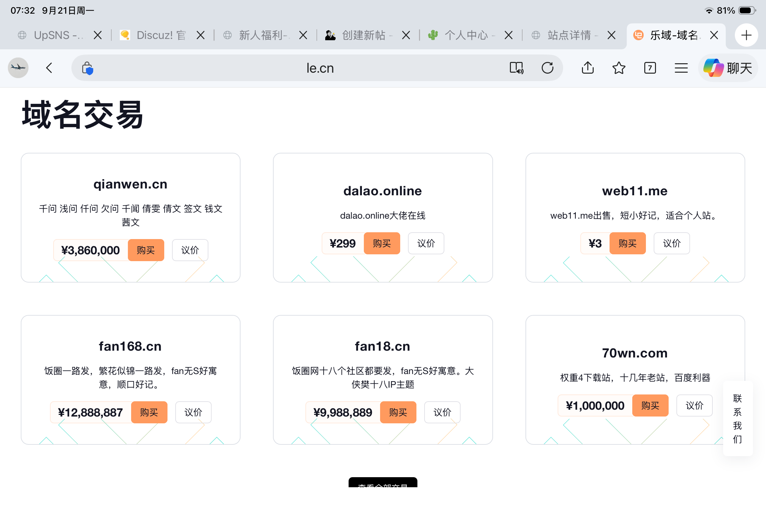
Task: Open the browser hamburger menu
Action: 681,68
